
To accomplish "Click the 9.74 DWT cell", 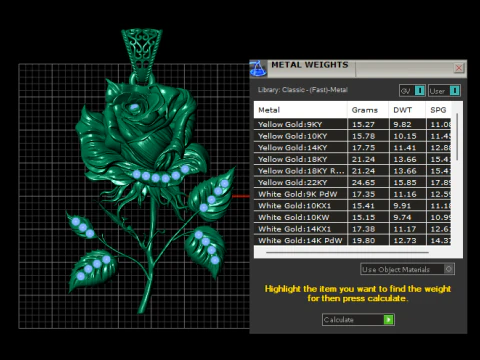I will tap(407, 217).
